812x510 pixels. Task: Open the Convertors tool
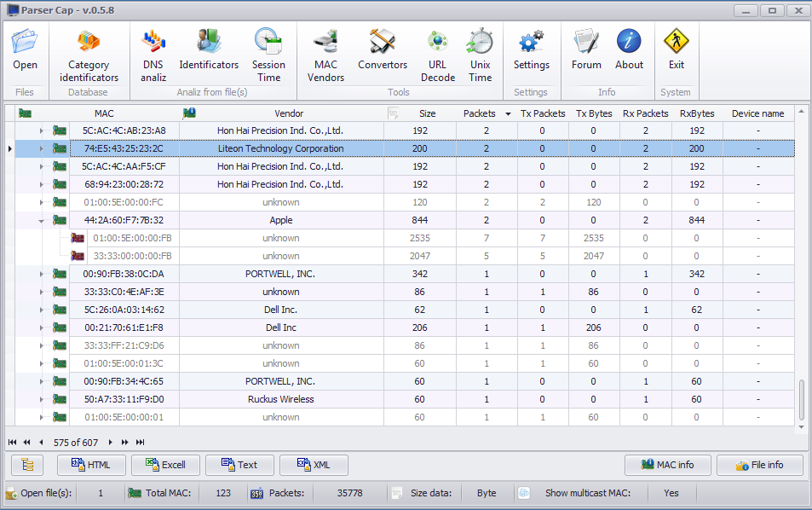(x=382, y=51)
